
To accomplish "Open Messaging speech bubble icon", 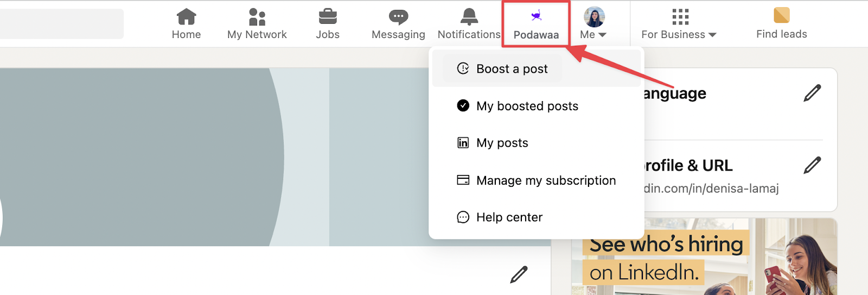I will pyautogui.click(x=398, y=17).
